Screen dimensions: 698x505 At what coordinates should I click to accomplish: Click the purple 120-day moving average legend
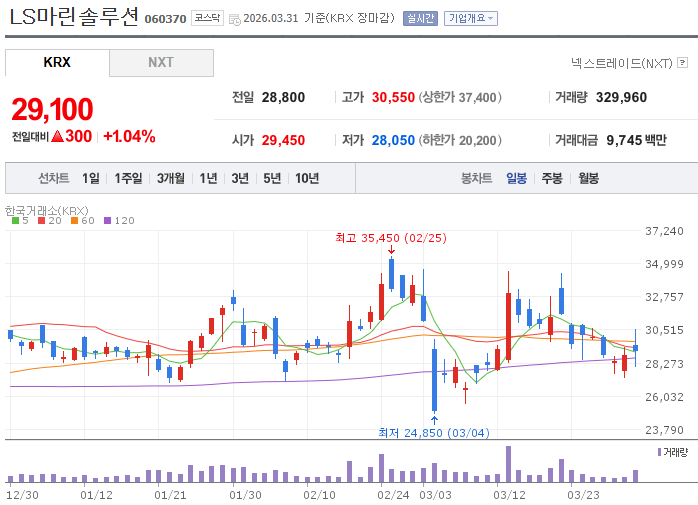click(119, 220)
